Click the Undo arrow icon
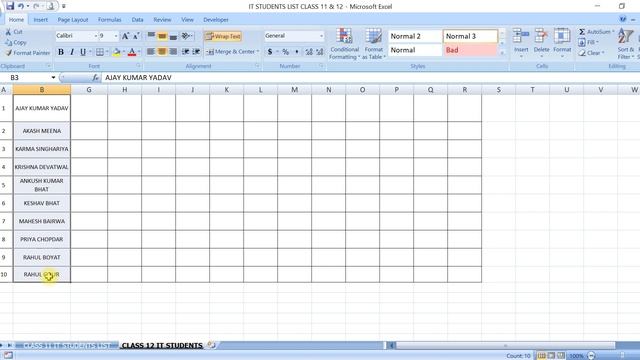 point(21,6)
